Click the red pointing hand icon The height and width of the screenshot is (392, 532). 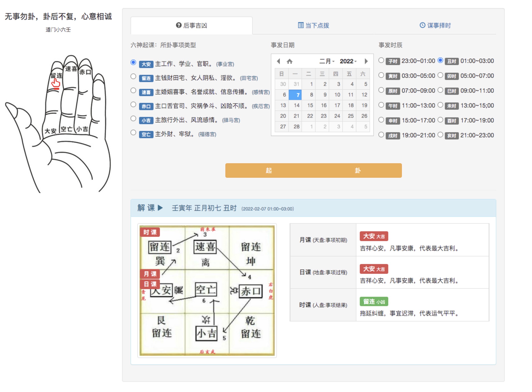point(56,84)
